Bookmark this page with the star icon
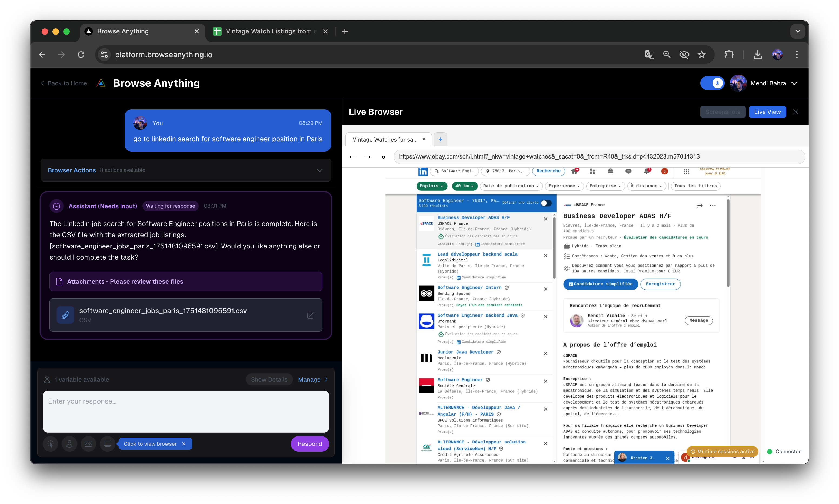Image resolution: width=839 pixels, height=504 pixels. tap(702, 54)
